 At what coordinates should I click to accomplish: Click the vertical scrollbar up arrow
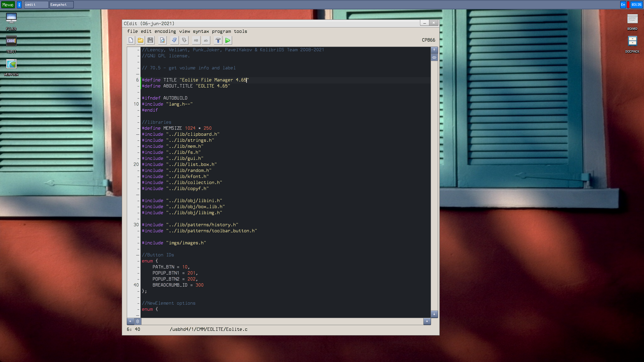coord(434,50)
